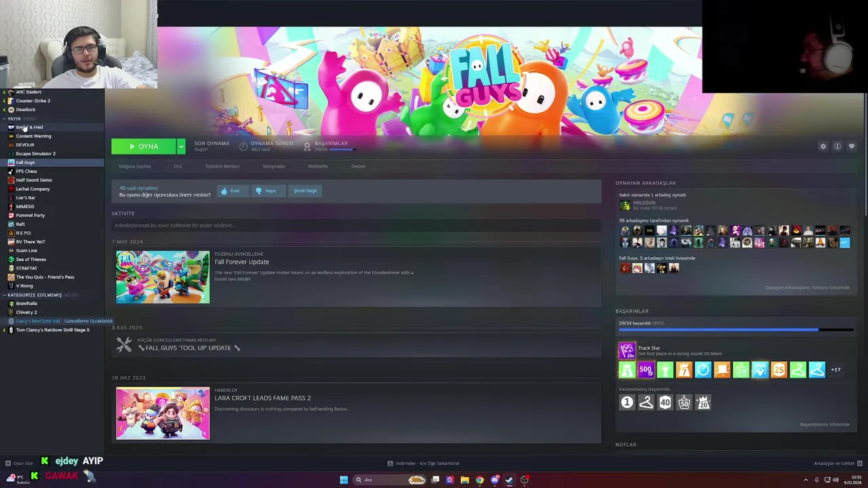Open the dropdown arrow beside OYNA
The width and height of the screenshot is (868, 488).
pyautogui.click(x=181, y=146)
